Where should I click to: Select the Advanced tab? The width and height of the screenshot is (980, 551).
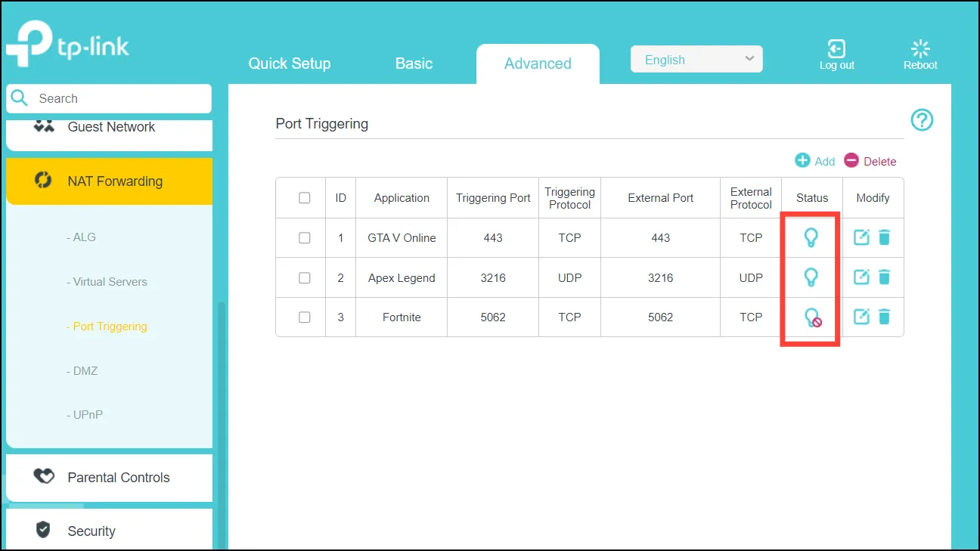pos(538,63)
